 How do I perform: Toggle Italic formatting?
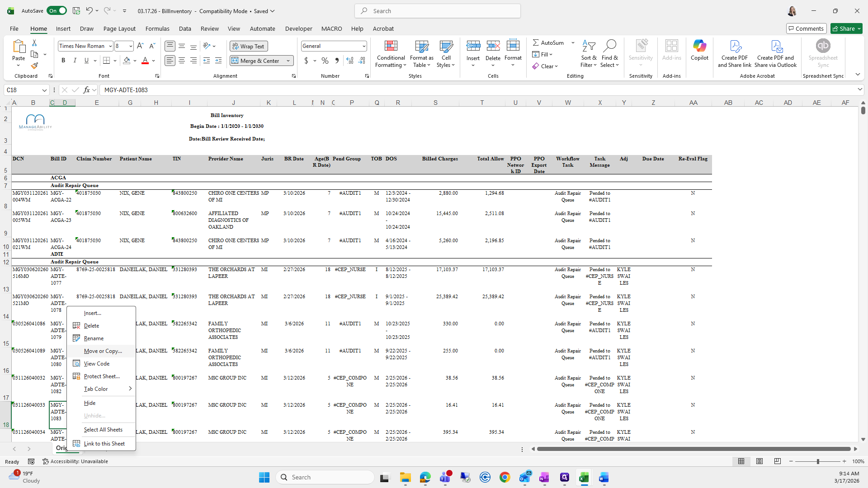coord(75,61)
